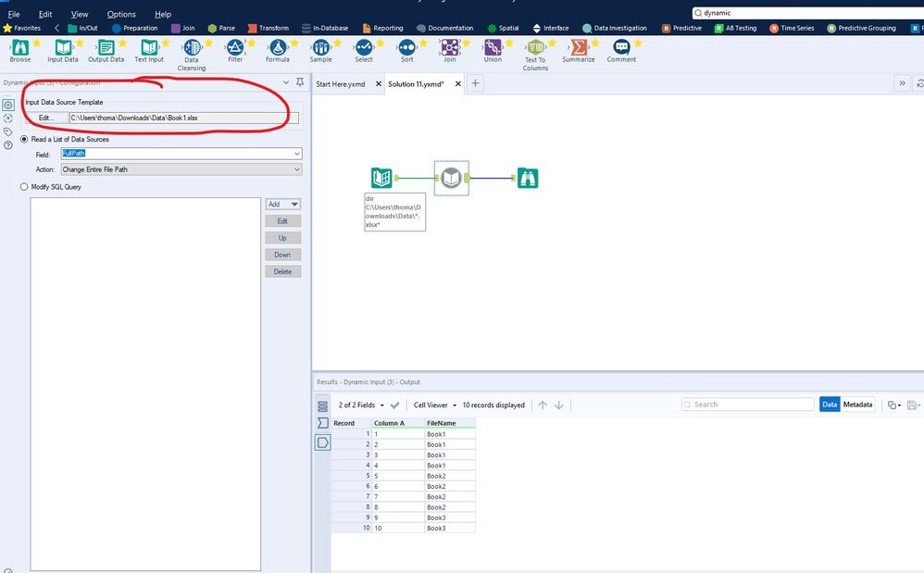
Task: Open help icon in config sidebar
Action: tap(7, 144)
